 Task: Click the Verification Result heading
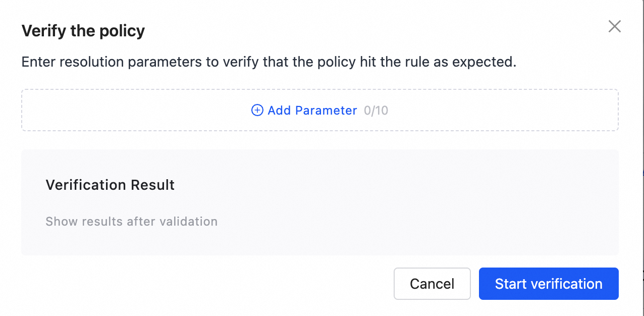click(110, 185)
